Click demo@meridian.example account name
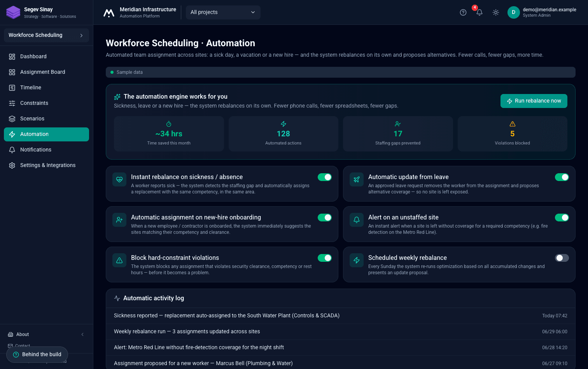This screenshot has width=588, height=369. tap(549, 10)
